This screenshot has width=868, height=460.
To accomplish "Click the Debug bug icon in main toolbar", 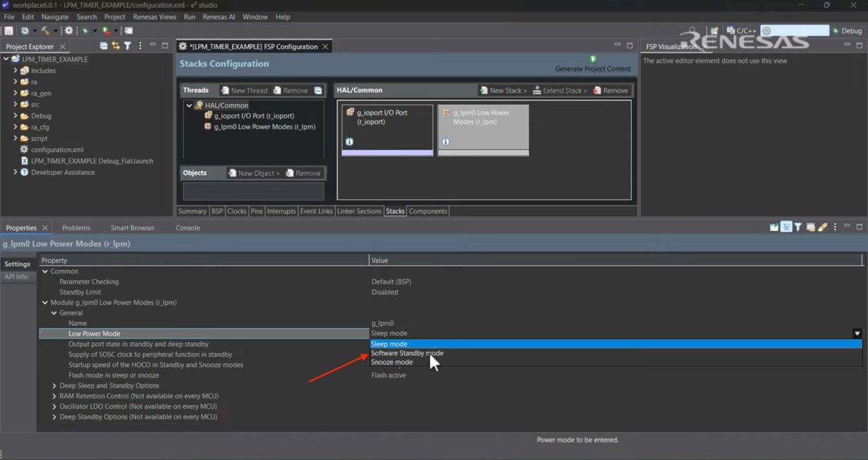I will pos(85,31).
